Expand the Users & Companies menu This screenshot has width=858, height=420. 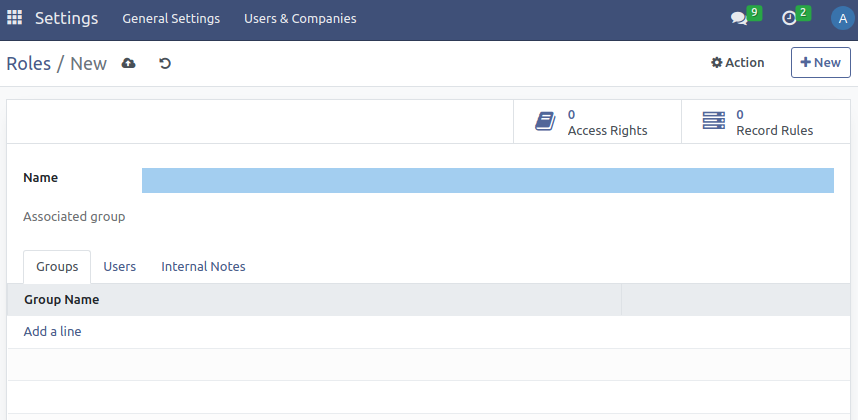300,18
